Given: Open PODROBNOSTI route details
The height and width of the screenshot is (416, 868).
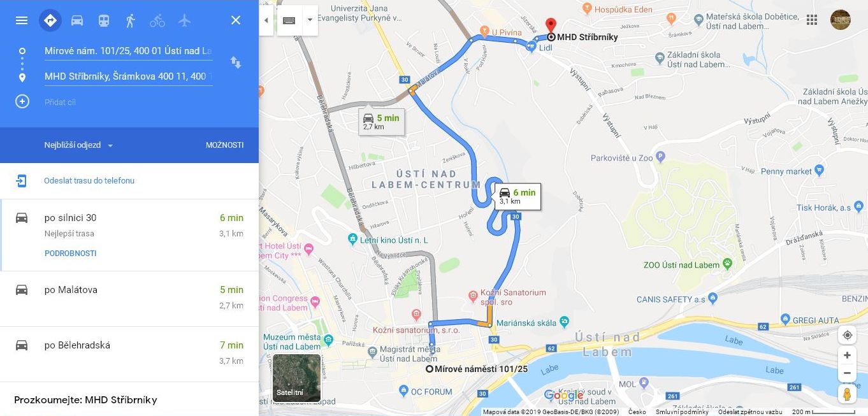Looking at the screenshot, I should [71, 253].
